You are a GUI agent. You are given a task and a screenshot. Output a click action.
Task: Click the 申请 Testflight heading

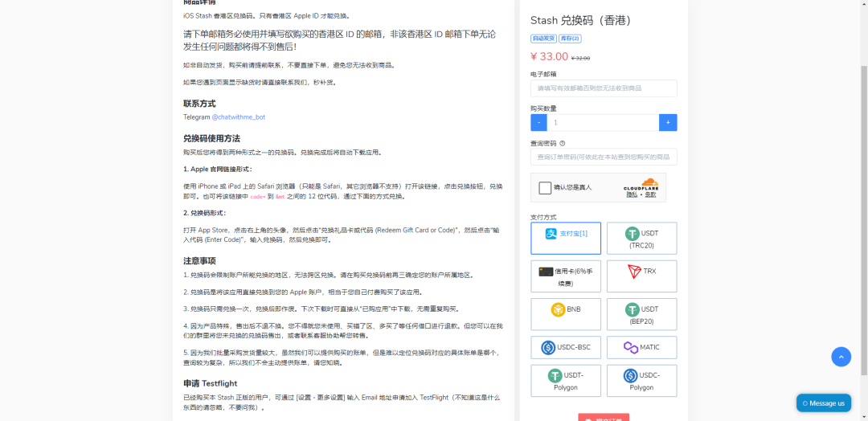tap(211, 383)
